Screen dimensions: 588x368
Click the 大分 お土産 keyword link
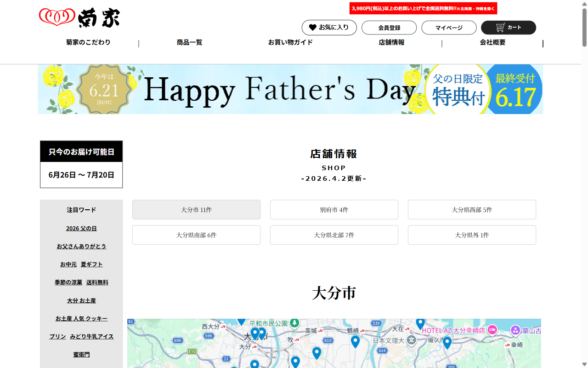point(81,300)
